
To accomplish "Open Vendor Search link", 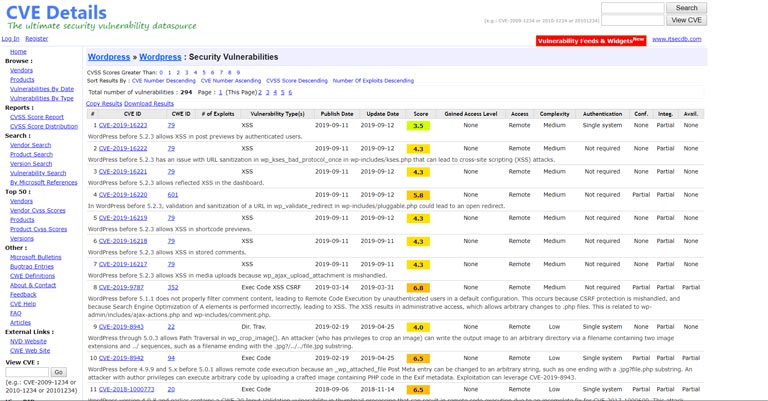I will [x=30, y=145].
